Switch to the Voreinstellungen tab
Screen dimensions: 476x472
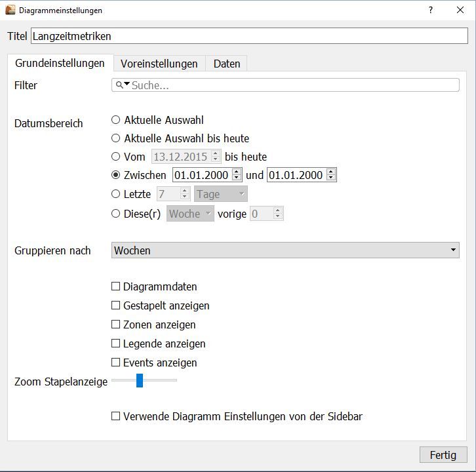159,64
